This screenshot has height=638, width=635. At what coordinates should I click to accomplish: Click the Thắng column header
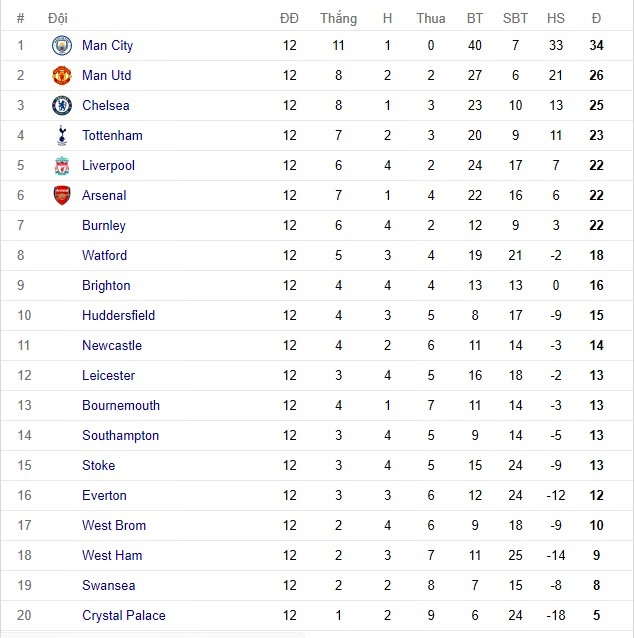(338, 18)
